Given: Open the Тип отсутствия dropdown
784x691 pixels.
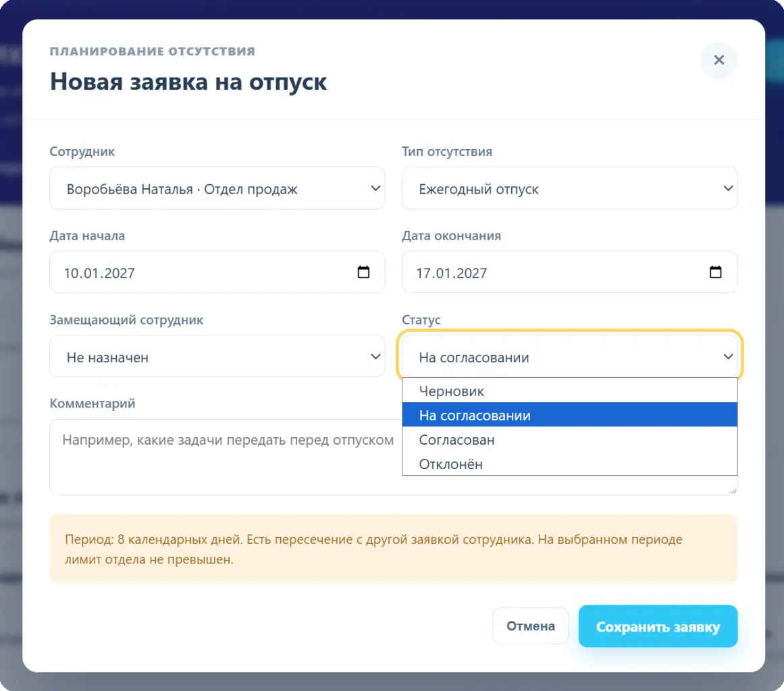Looking at the screenshot, I should [x=569, y=188].
